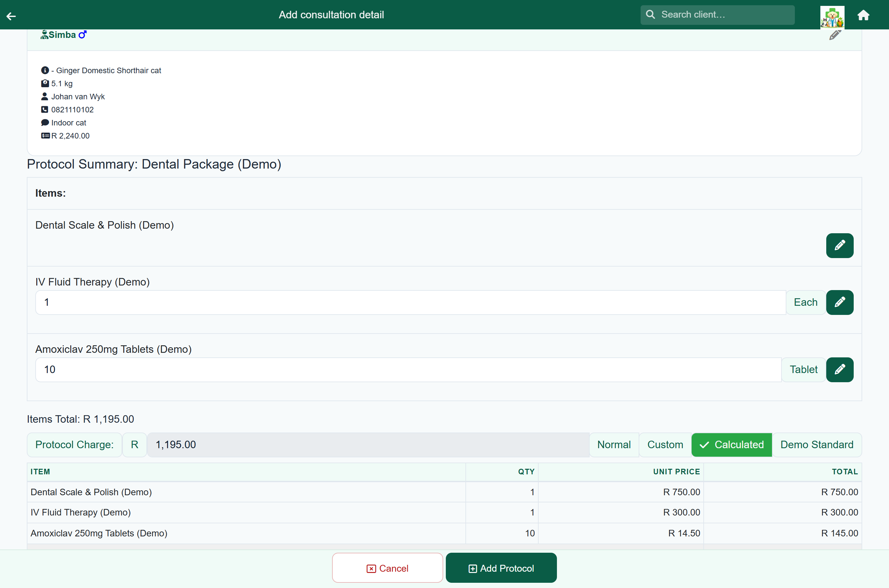Select the Dental Scale & Polish table row name
889x588 pixels.
91,492
